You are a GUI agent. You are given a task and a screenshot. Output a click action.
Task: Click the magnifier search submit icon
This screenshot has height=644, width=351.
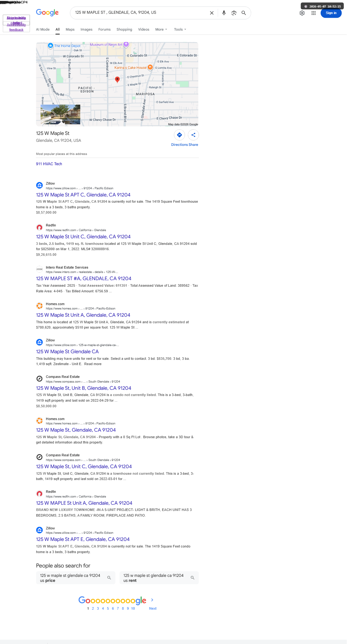(x=244, y=13)
